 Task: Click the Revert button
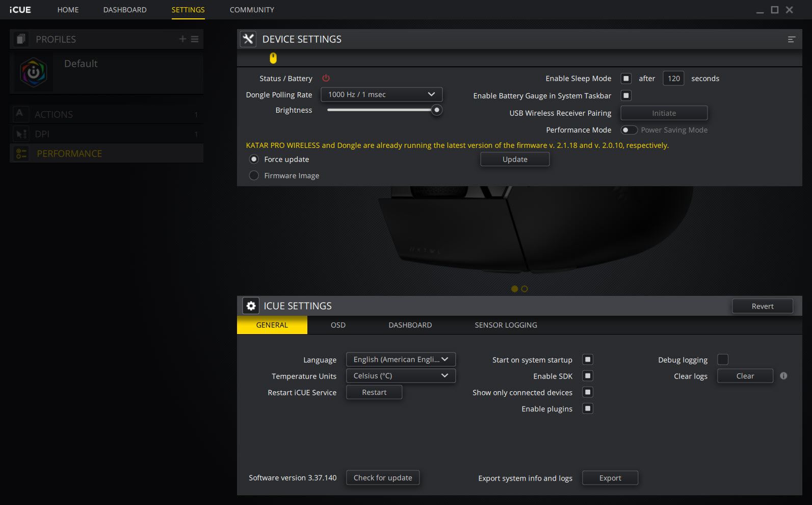click(x=763, y=306)
